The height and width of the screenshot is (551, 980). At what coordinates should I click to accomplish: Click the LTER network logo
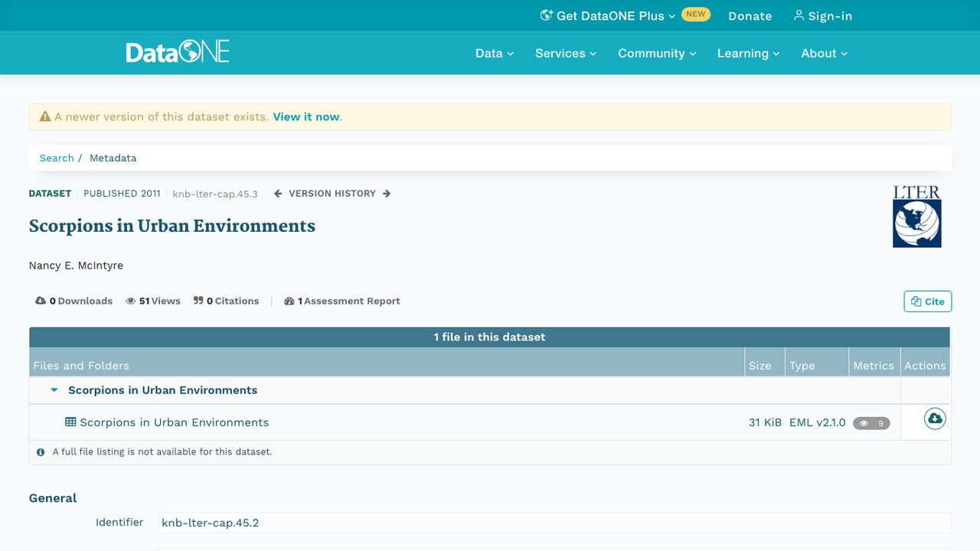click(x=916, y=217)
